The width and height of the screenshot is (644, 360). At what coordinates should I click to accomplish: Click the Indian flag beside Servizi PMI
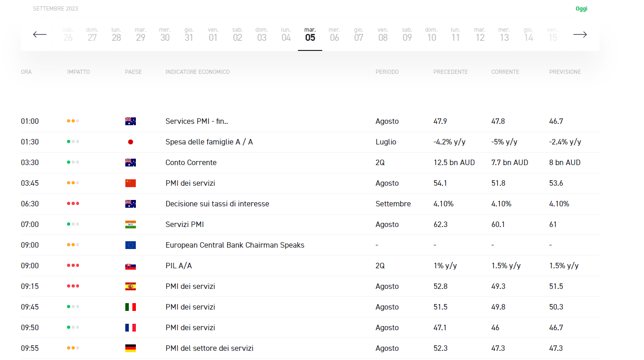(x=130, y=224)
